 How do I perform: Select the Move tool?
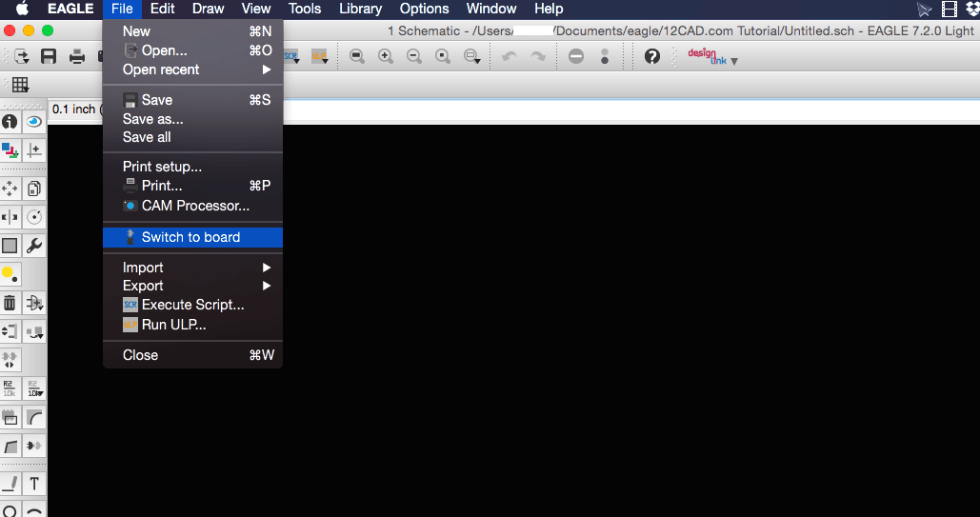[10, 189]
